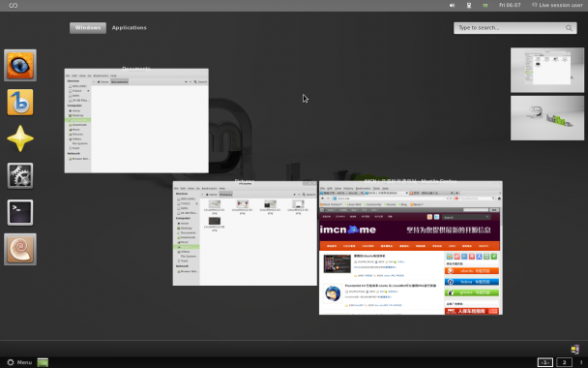Open the exclamation notification icon in bottom panel
The height and width of the screenshot is (368, 588).
point(581,362)
